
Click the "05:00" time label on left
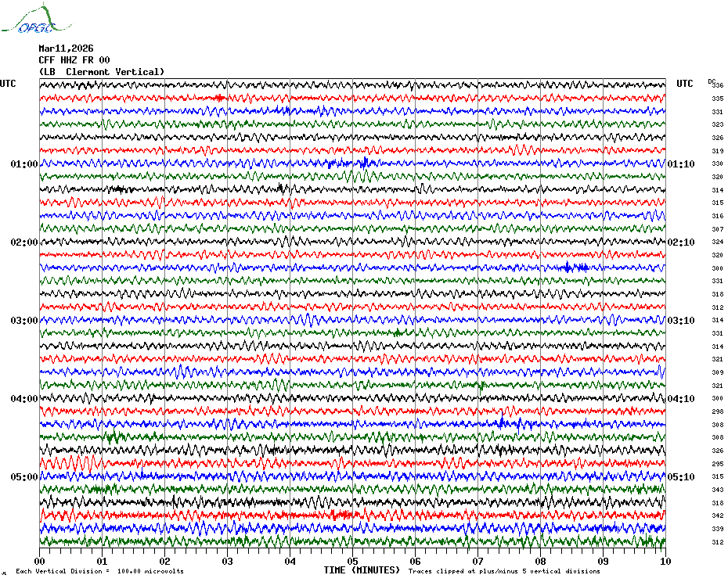[24, 477]
